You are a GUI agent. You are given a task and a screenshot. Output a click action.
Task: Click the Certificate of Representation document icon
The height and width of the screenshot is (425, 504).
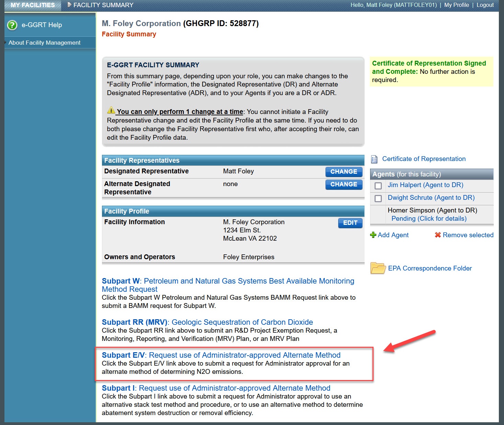click(374, 159)
